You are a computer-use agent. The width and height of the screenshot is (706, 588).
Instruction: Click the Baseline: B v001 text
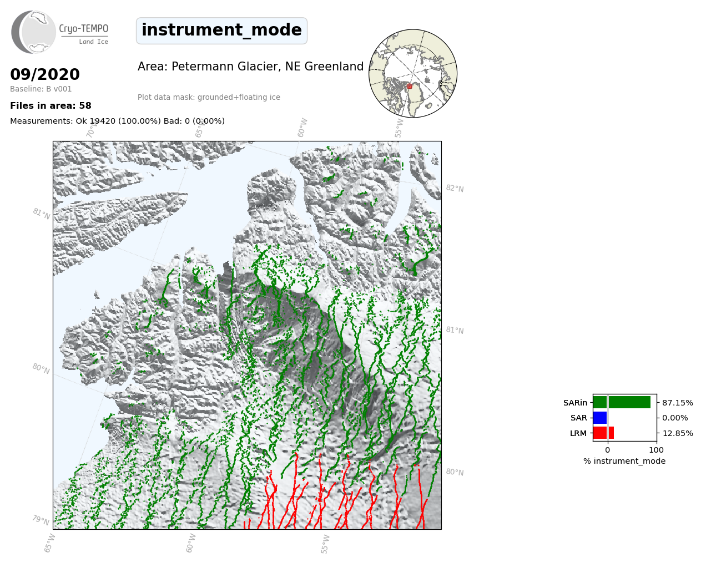(41, 89)
